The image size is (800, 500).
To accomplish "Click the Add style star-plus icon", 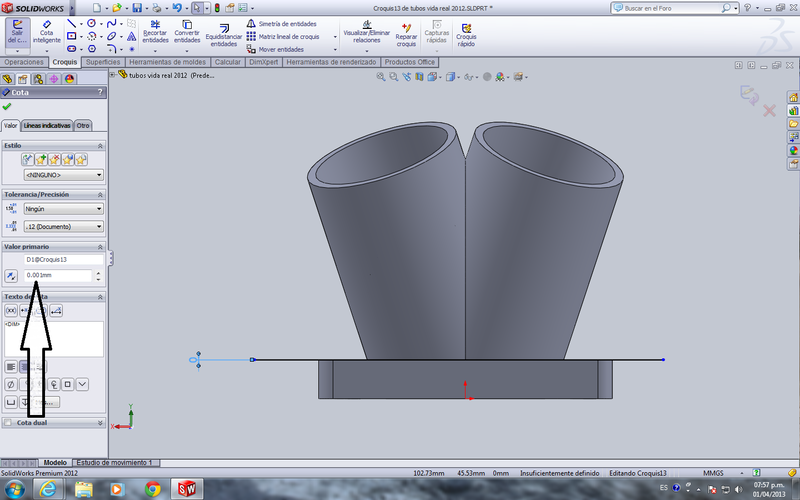I will [x=41, y=160].
